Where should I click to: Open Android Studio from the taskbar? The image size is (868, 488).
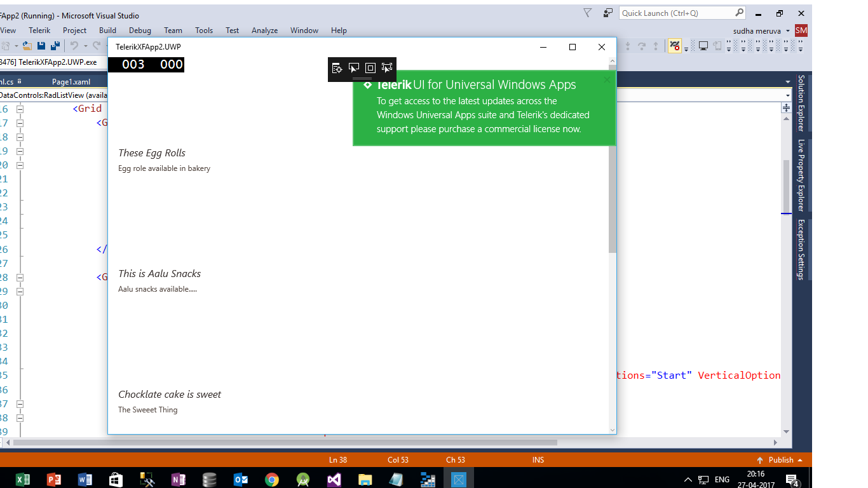pos(303,479)
